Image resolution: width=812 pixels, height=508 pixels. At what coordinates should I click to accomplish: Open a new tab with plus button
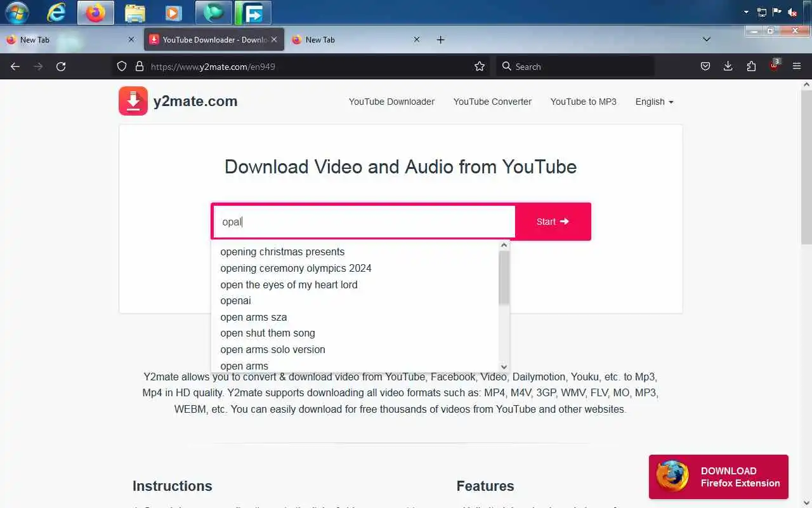[x=440, y=39]
